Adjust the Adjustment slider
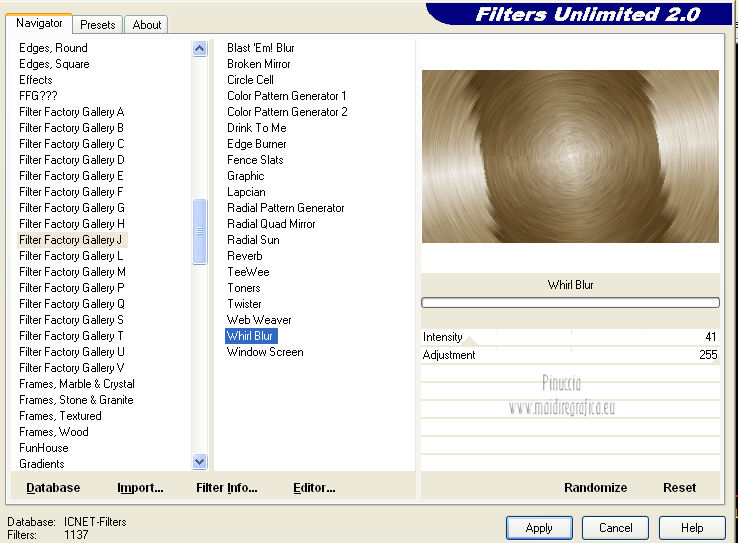738x543 pixels. click(570, 355)
